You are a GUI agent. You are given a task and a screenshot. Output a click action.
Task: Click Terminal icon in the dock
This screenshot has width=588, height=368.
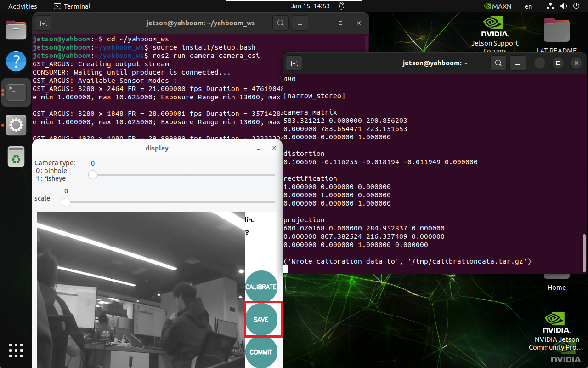(16, 92)
